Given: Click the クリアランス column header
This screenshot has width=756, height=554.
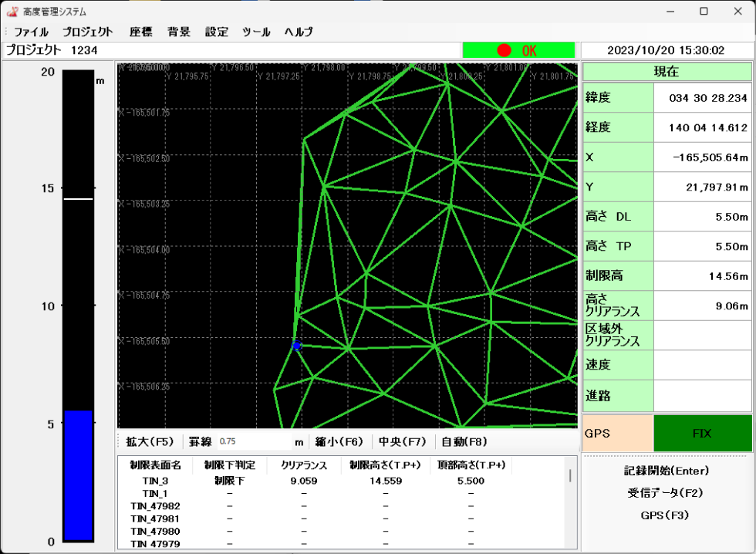Looking at the screenshot, I should pyautogui.click(x=304, y=465).
